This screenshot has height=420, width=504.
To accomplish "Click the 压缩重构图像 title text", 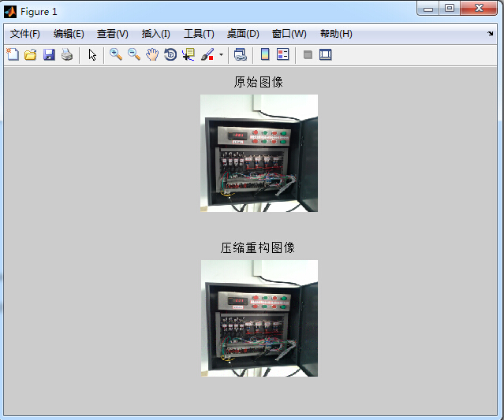I will 258,247.
